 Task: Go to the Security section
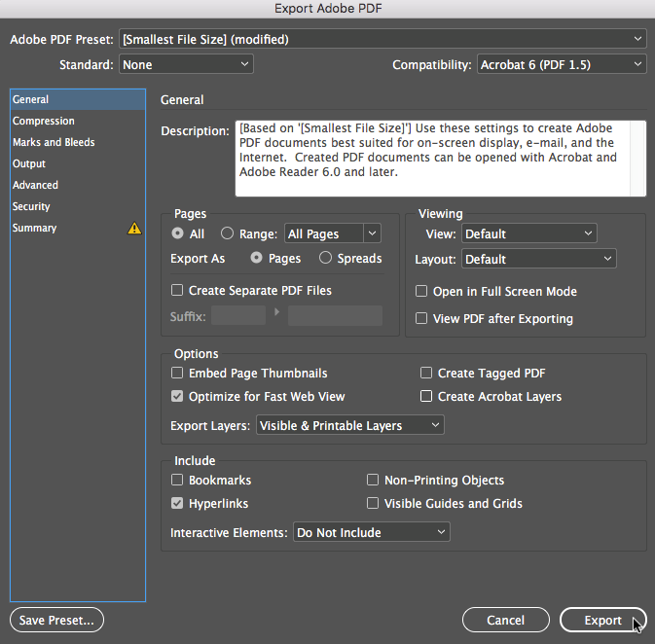pos(31,206)
